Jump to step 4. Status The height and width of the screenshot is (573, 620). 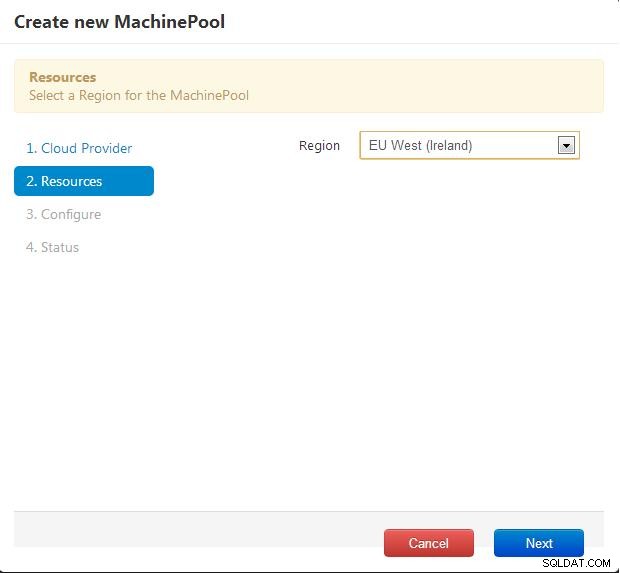coord(52,247)
